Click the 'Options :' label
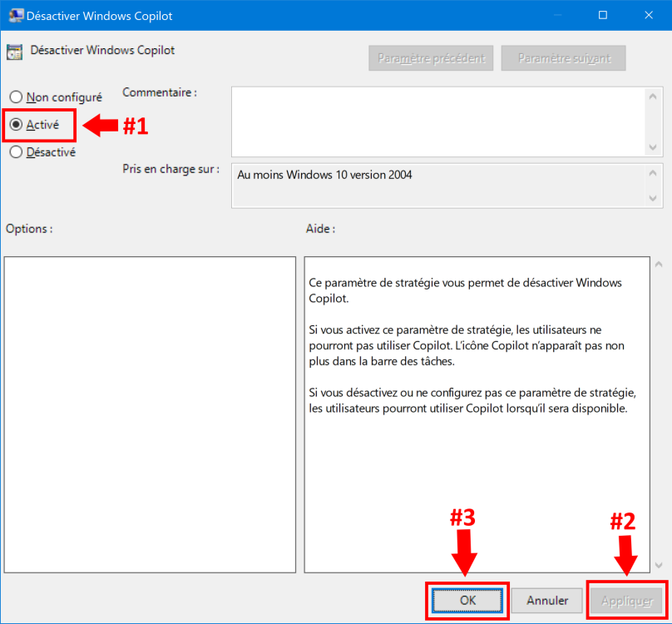 tap(29, 229)
